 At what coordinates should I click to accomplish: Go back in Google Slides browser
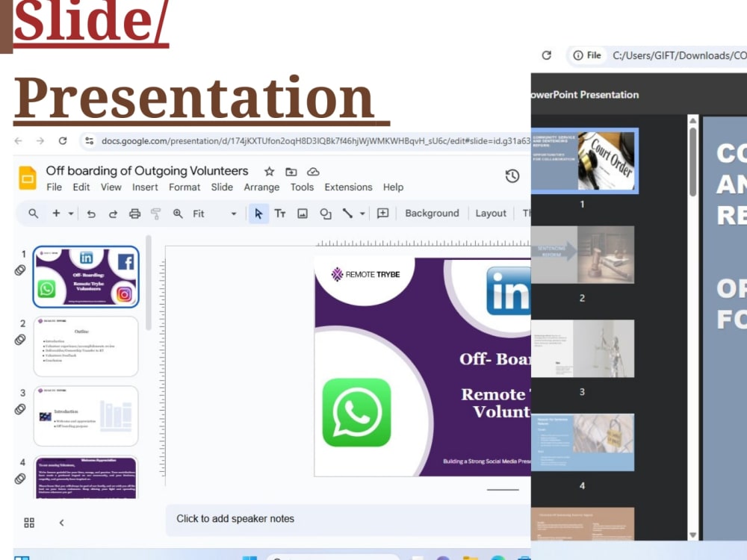pyautogui.click(x=19, y=141)
